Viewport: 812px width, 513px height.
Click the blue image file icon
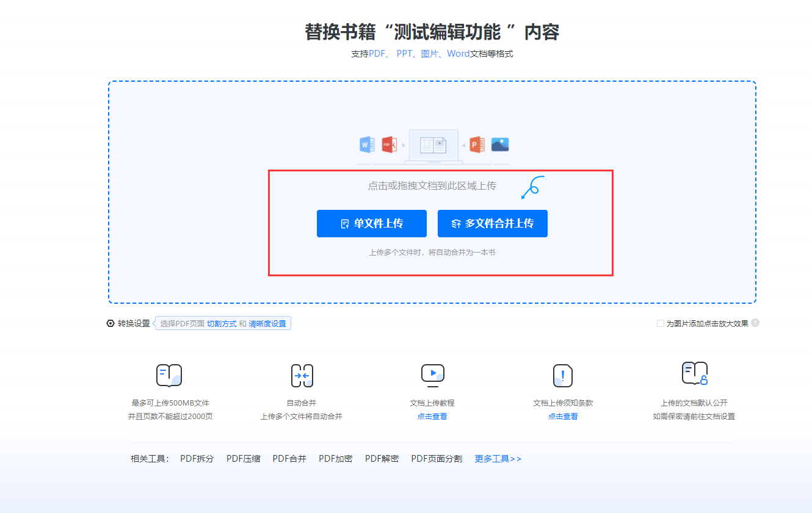500,145
